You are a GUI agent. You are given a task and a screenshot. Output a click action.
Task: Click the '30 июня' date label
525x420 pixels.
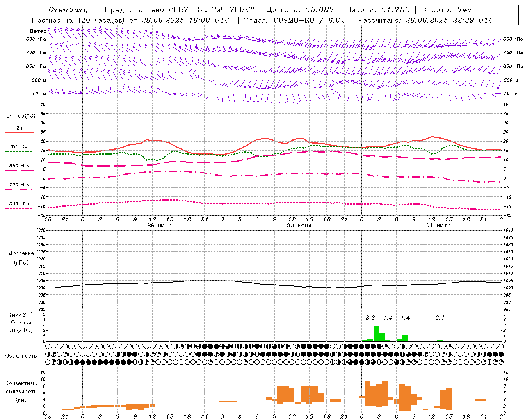point(299,226)
